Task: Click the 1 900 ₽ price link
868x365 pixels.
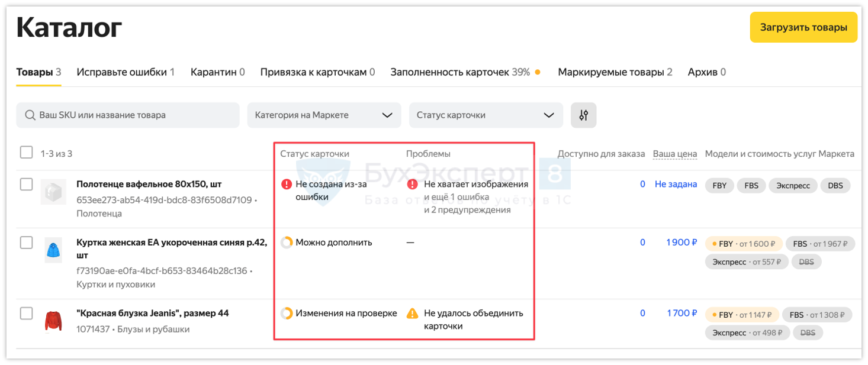Action: (681, 243)
